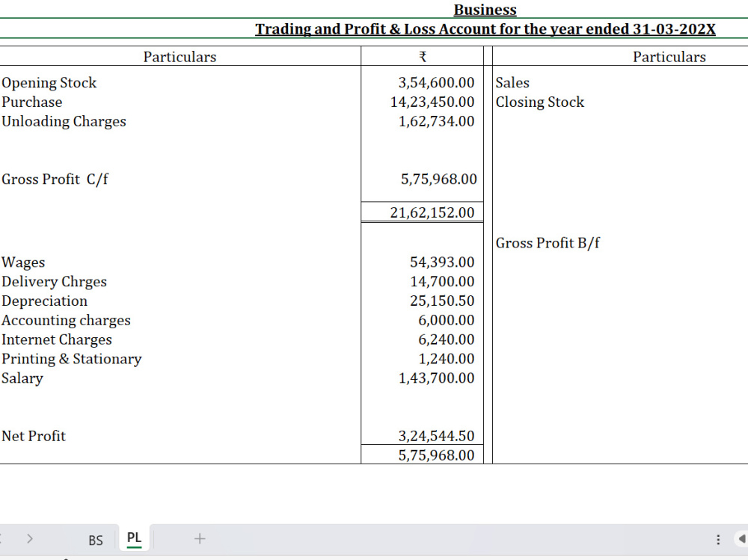Select the 3,24,544.50 net profit amount

[x=436, y=436]
